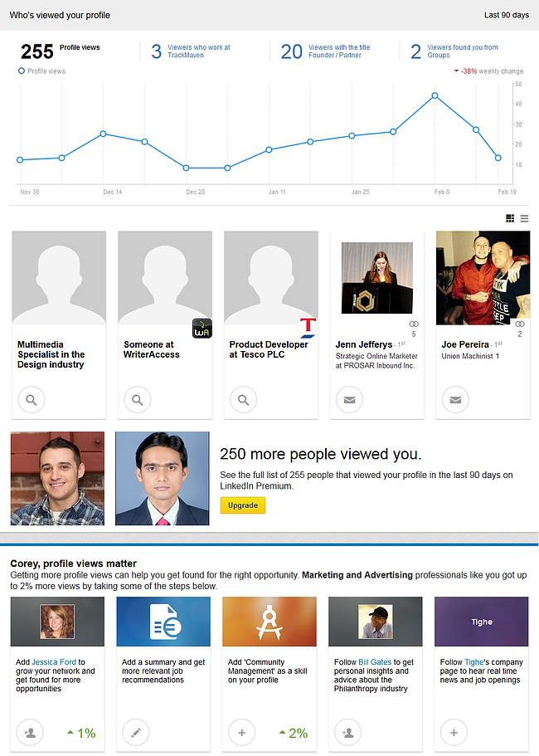Click 'Multimedia Specialist in the Design industry' text
Viewport: 539px width, 756px height.
[x=51, y=354]
